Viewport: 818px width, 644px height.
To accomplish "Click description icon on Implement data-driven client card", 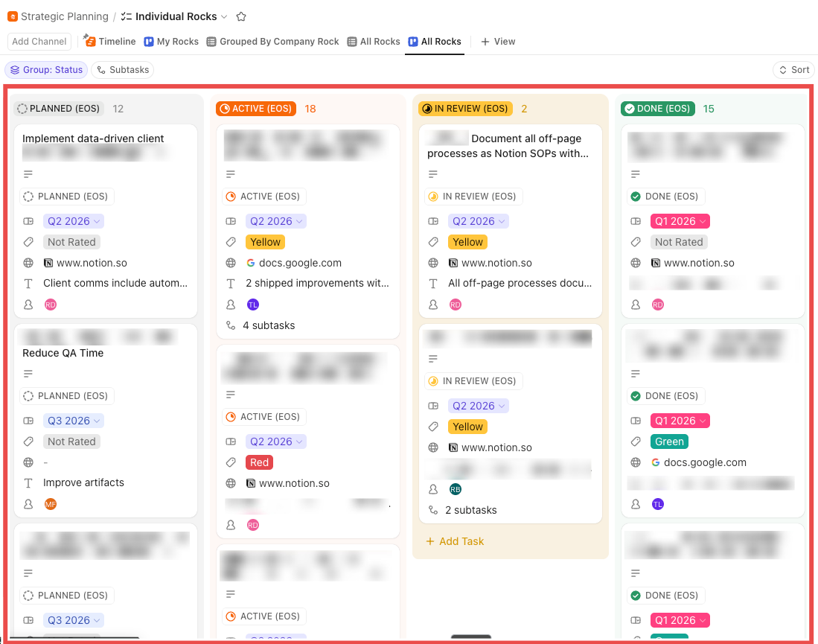I will pyautogui.click(x=28, y=174).
